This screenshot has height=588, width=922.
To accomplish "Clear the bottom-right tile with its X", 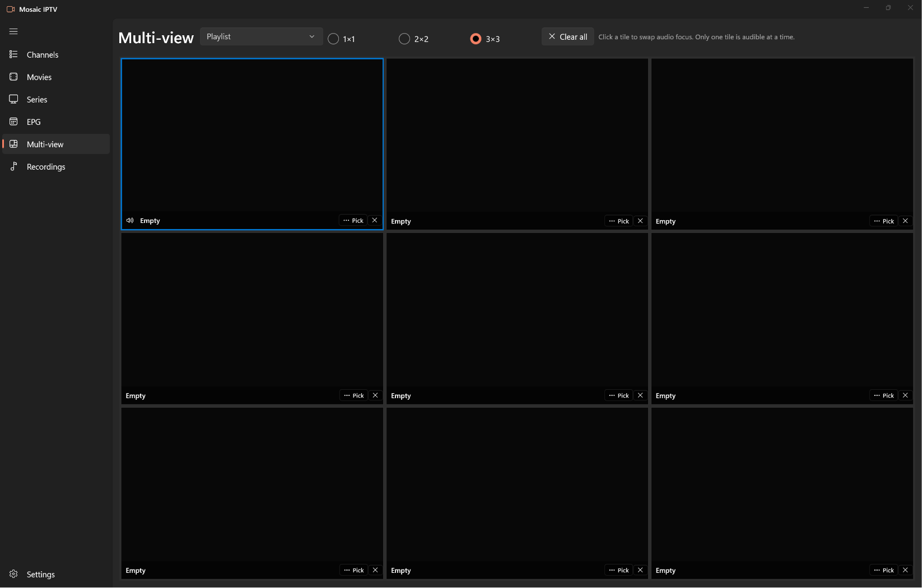I will [905, 570].
